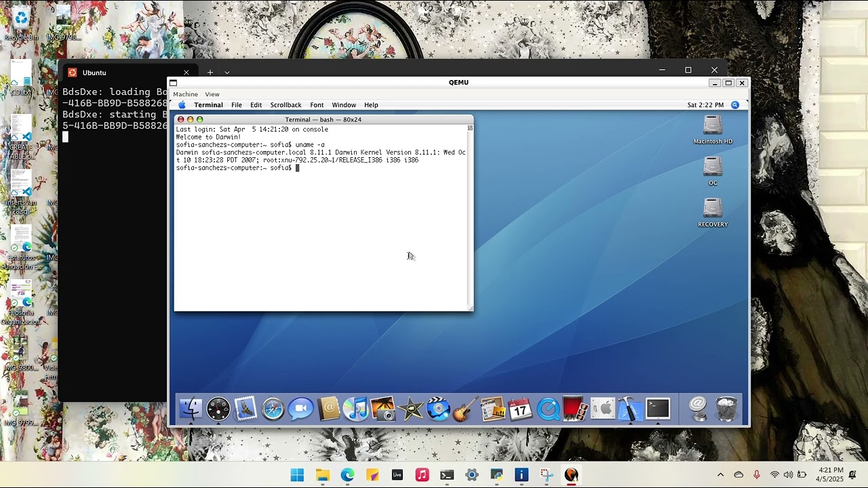
Task: Open iChat from the dock
Action: 300,409
